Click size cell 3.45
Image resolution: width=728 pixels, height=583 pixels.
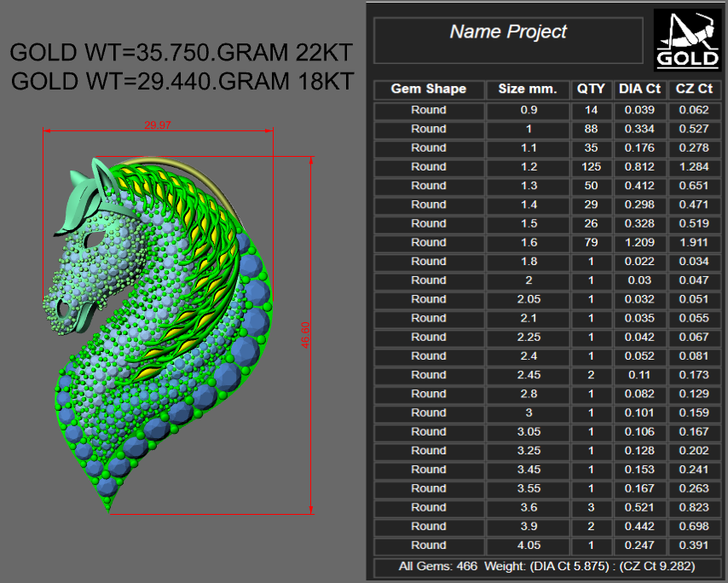(x=529, y=470)
